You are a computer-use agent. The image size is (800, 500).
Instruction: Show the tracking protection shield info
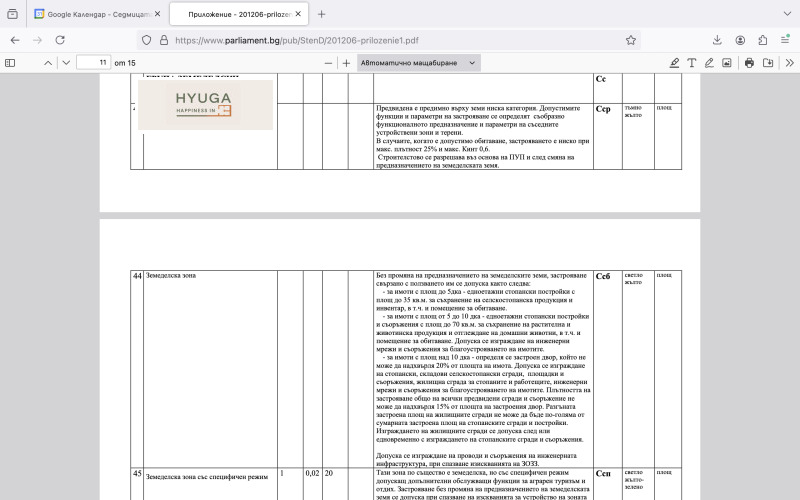tap(146, 40)
